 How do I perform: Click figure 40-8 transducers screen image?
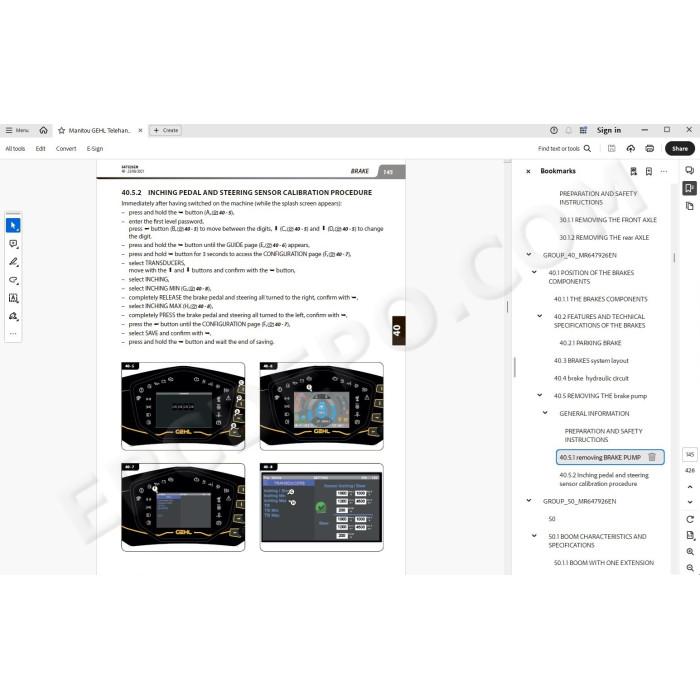tap(321, 508)
